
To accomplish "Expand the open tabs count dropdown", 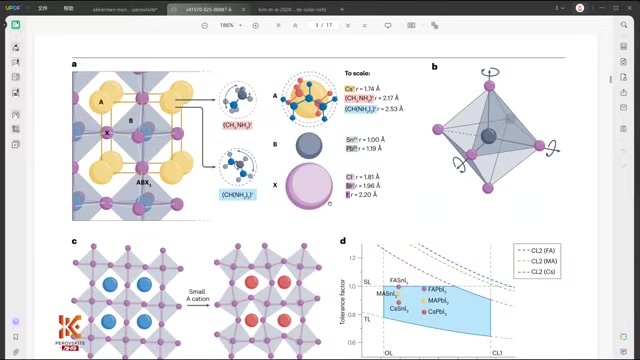I will click(x=560, y=8).
